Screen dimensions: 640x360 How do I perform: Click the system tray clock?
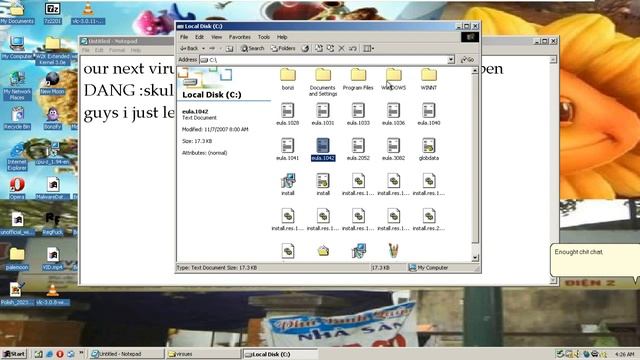624,354
